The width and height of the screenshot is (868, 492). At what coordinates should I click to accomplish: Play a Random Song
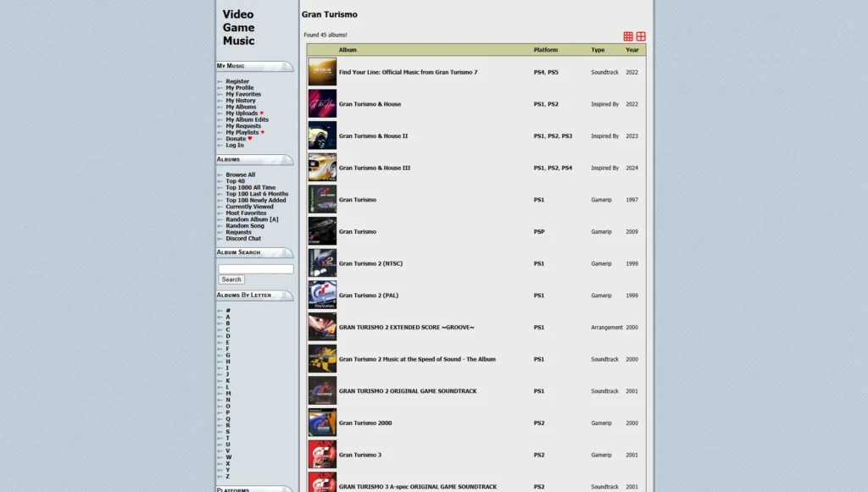[245, 225]
